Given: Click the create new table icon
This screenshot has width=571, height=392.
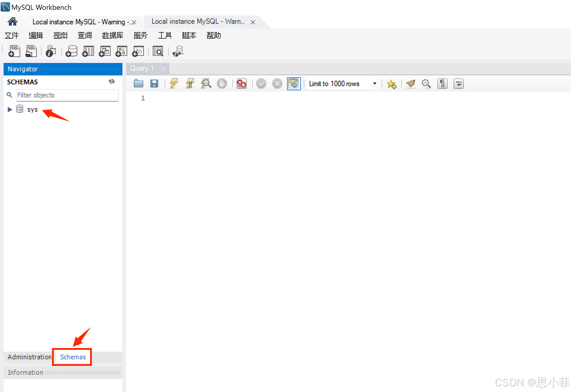Looking at the screenshot, I should [88, 51].
